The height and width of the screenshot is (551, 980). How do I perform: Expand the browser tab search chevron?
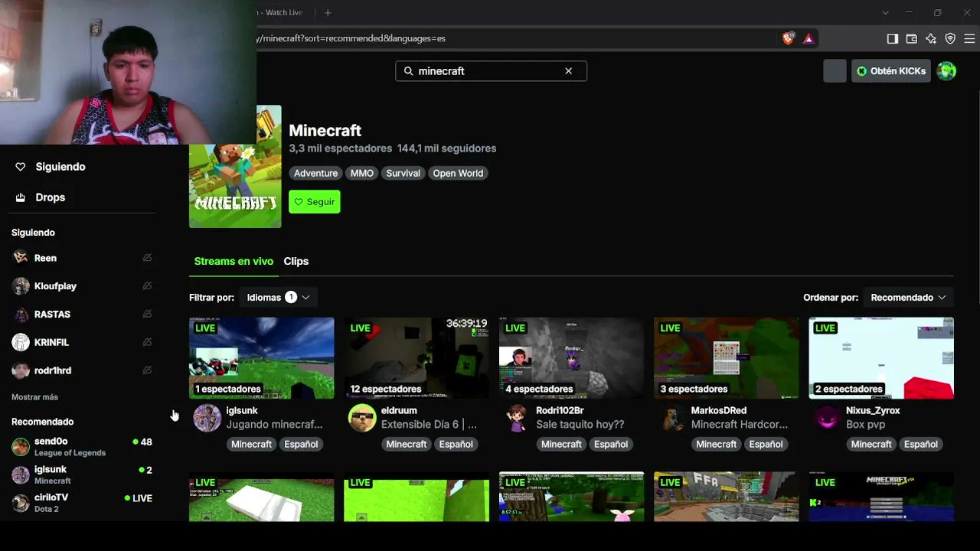(885, 12)
